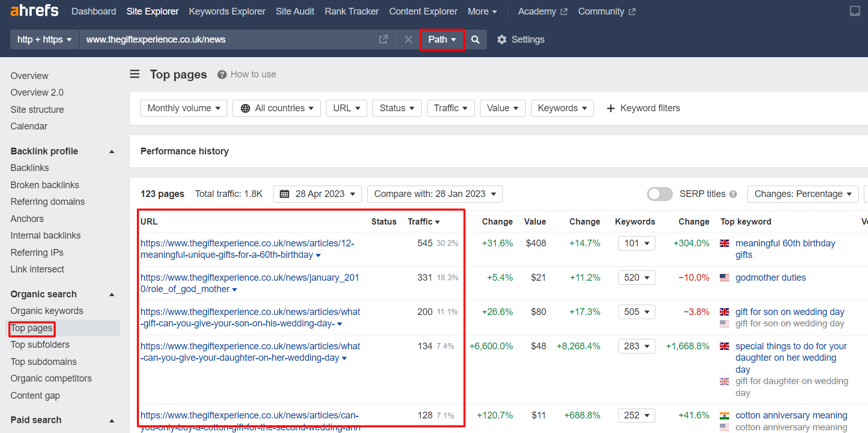
Task: Click the calendar icon on 28 Apr 2023
Action: tap(284, 194)
